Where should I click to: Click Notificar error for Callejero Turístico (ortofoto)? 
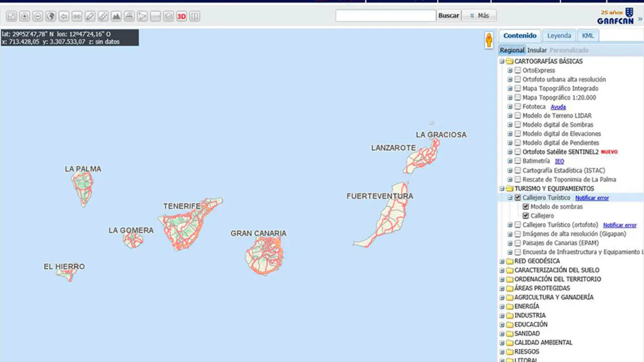pyautogui.click(x=620, y=225)
